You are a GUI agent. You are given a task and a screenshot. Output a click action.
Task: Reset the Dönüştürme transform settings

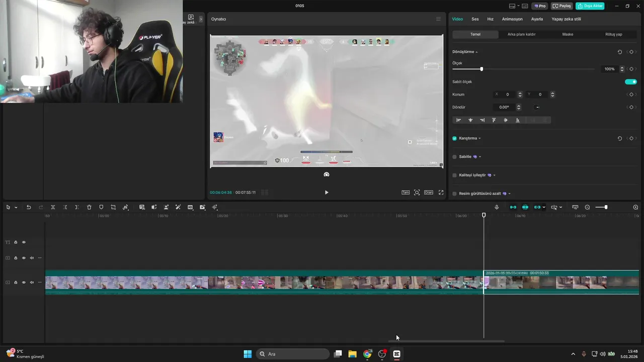620,52
